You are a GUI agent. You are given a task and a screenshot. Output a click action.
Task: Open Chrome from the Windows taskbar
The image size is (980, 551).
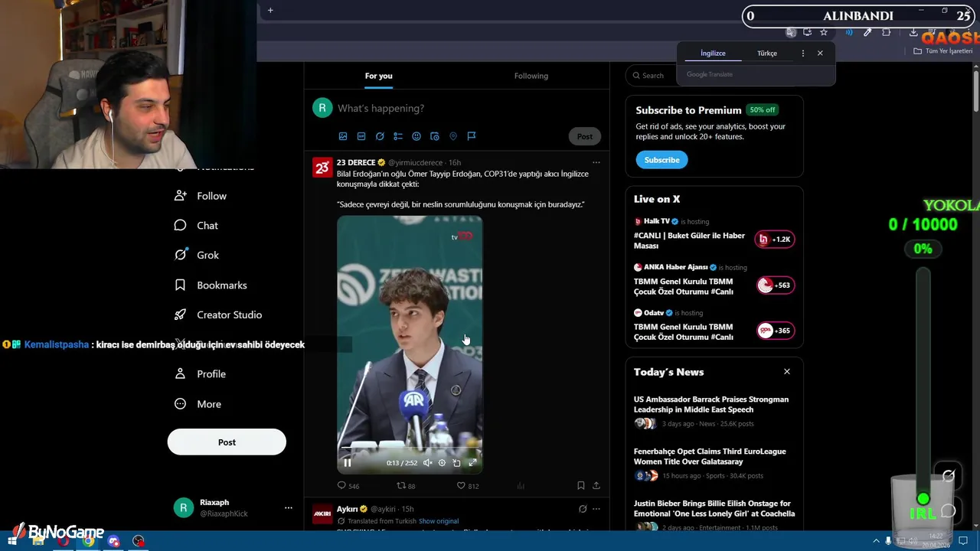pos(89,541)
